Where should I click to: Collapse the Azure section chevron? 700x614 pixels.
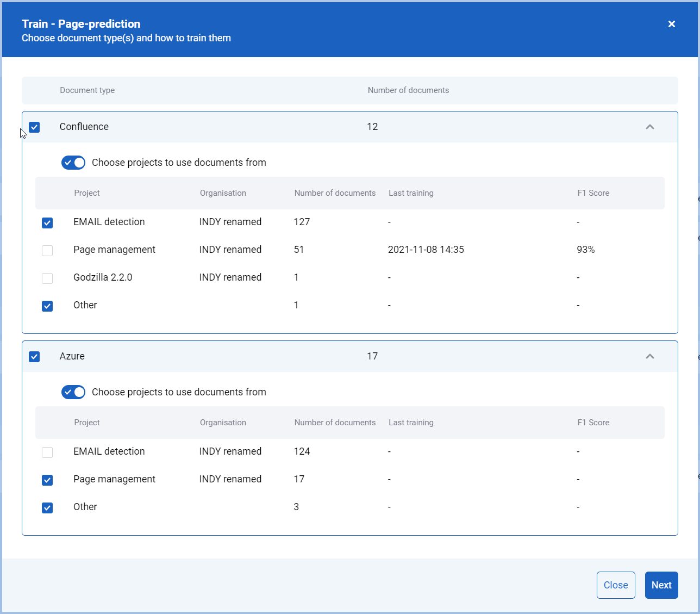[x=650, y=356]
